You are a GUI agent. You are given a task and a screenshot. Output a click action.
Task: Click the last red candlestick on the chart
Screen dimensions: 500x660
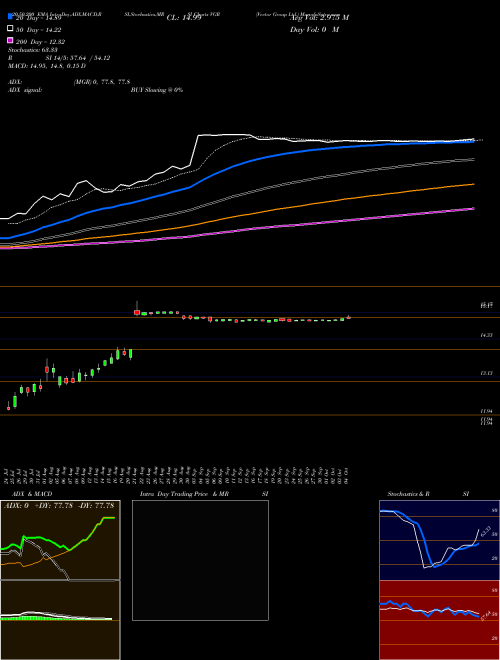pyautogui.click(x=349, y=317)
